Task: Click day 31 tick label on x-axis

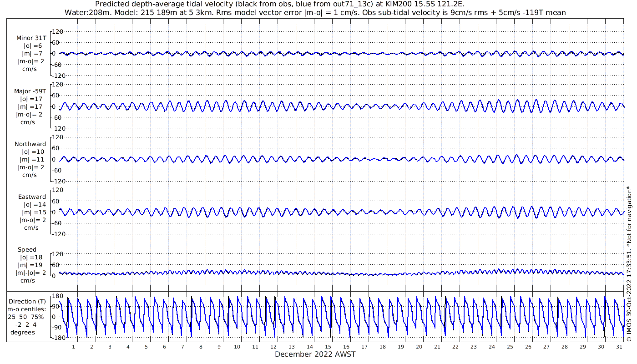Action: tap(619, 347)
